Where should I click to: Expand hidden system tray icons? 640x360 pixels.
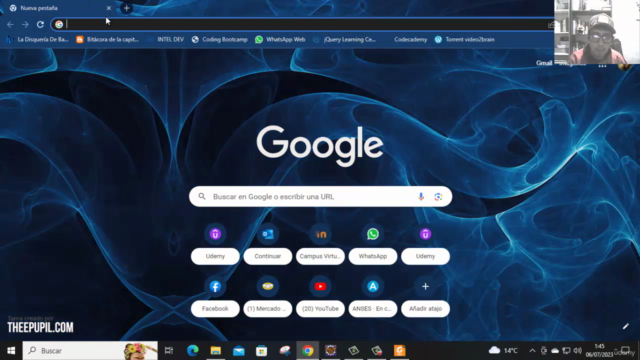click(532, 351)
